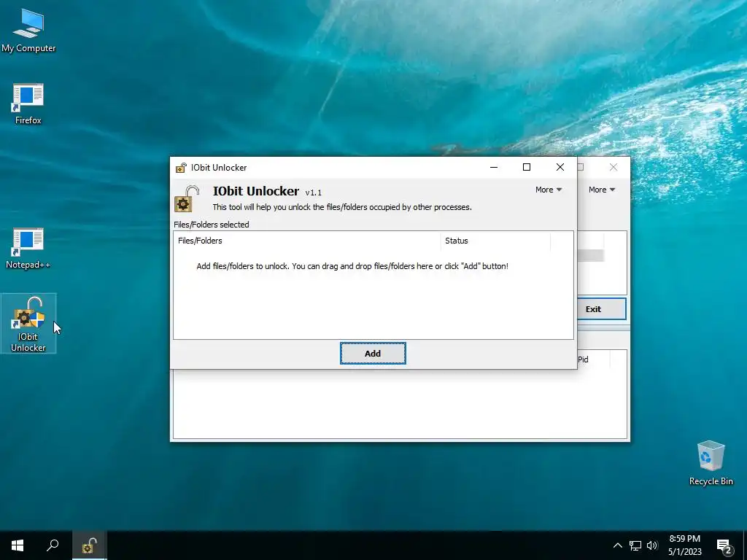Click IObit Unlocker taskbar button

[x=90, y=545]
